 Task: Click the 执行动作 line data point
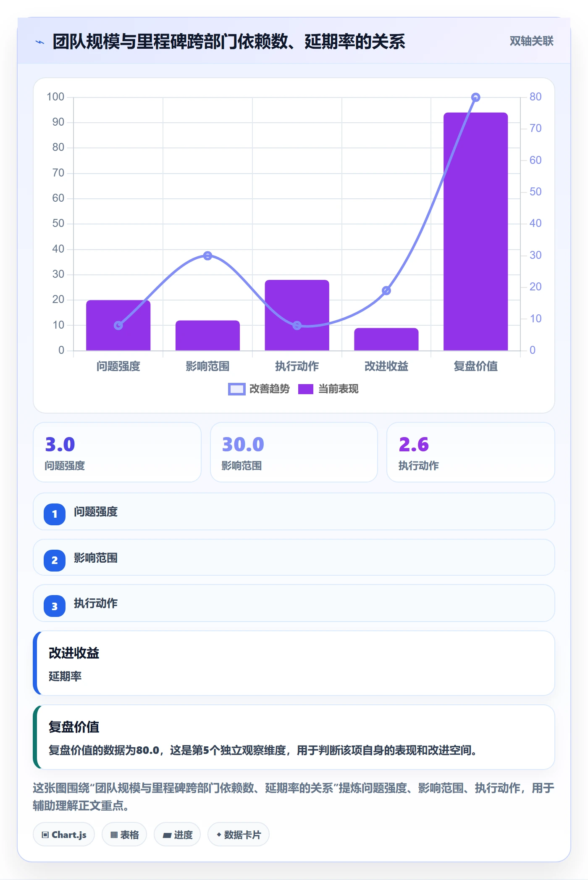point(297,325)
